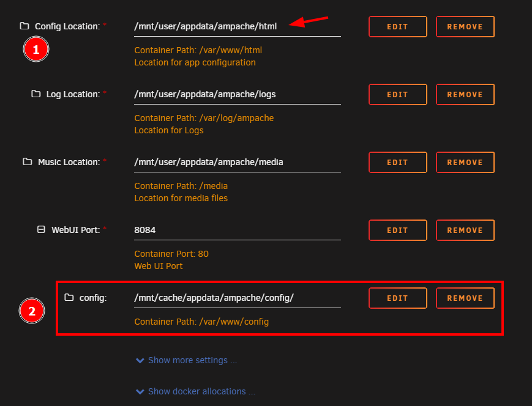Edit the Music Location setting
This screenshot has height=406, width=532.
pyautogui.click(x=398, y=162)
